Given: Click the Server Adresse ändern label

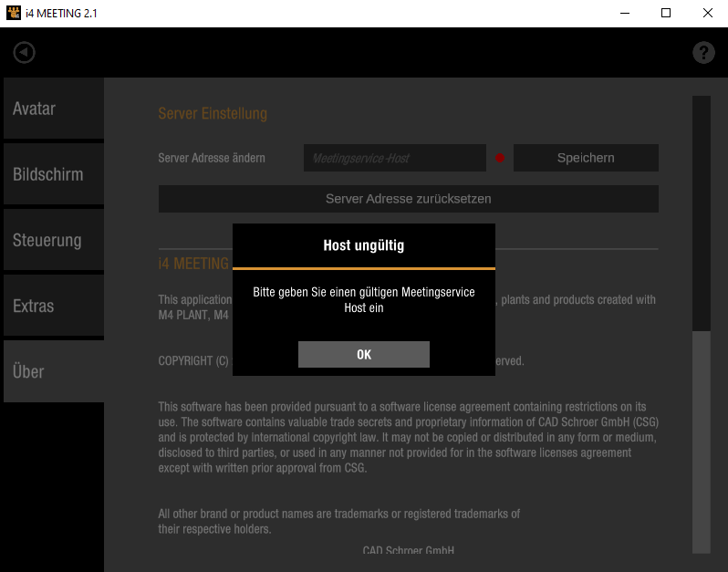Looking at the screenshot, I should (x=212, y=159).
